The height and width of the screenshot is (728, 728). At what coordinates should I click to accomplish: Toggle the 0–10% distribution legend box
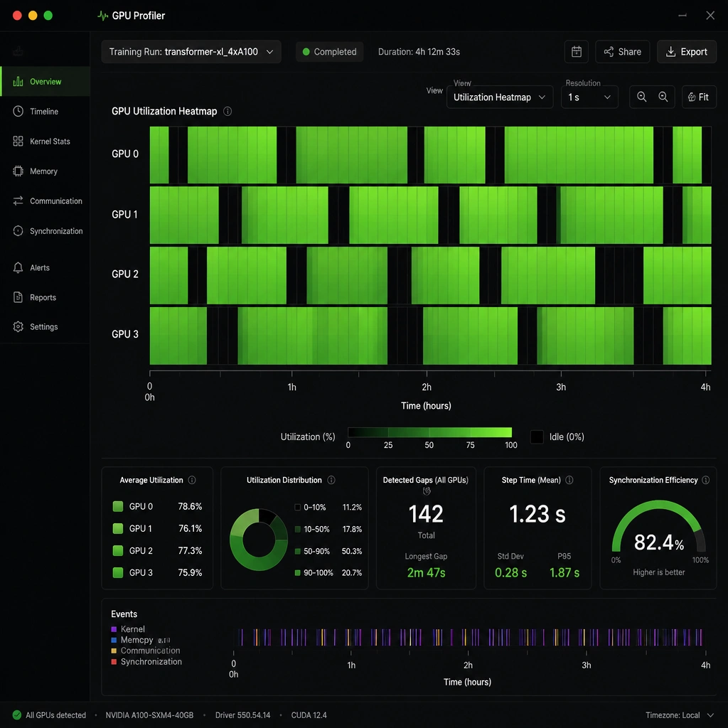click(x=298, y=507)
